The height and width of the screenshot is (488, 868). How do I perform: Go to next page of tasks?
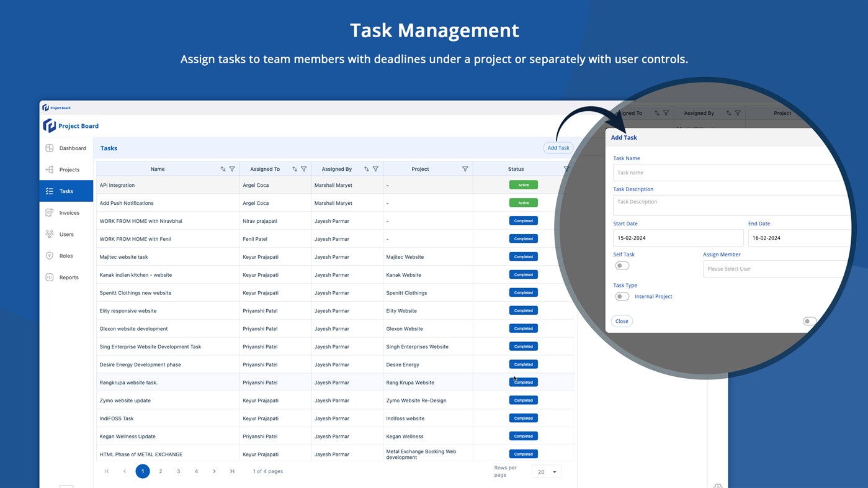(214, 471)
